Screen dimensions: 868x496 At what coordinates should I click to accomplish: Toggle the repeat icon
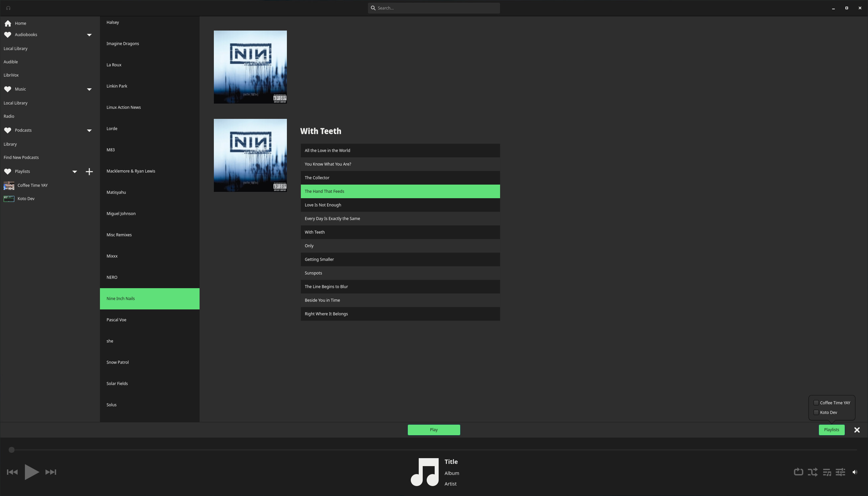[798, 472]
